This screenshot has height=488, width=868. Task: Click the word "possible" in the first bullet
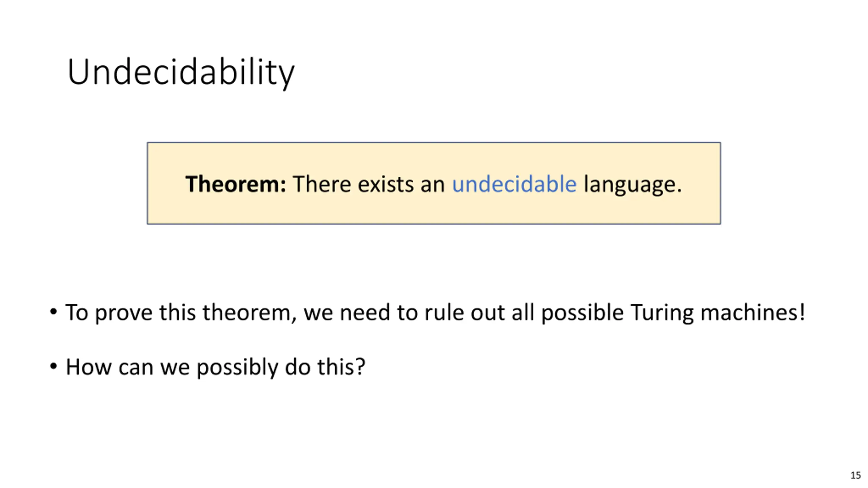click(x=582, y=313)
